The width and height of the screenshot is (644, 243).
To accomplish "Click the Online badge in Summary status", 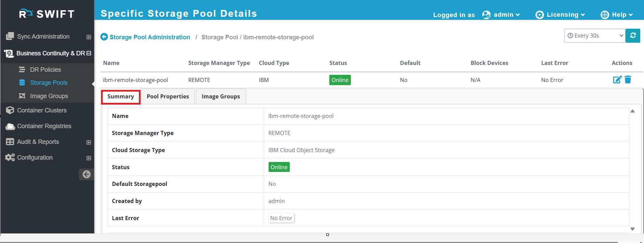I will (x=279, y=167).
